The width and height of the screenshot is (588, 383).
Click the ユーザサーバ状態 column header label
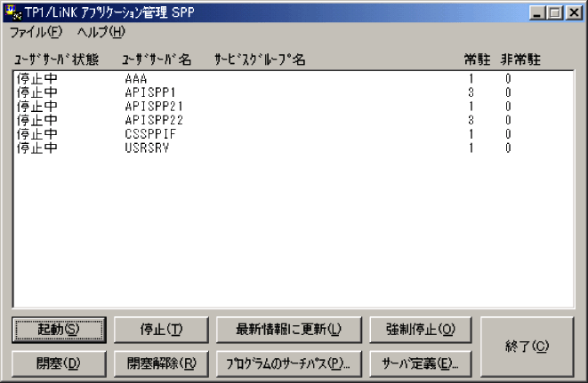pyautogui.click(x=56, y=60)
